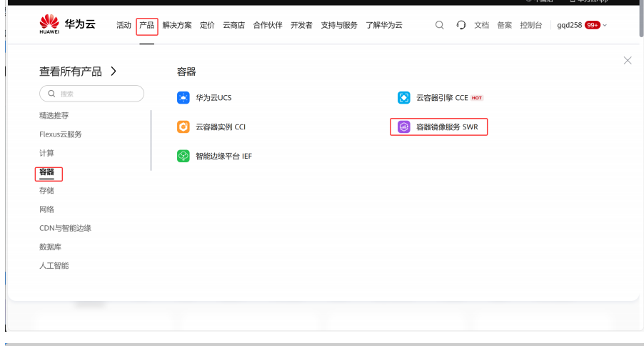Open 容器镜像服务 SWR product link

pyautogui.click(x=447, y=127)
